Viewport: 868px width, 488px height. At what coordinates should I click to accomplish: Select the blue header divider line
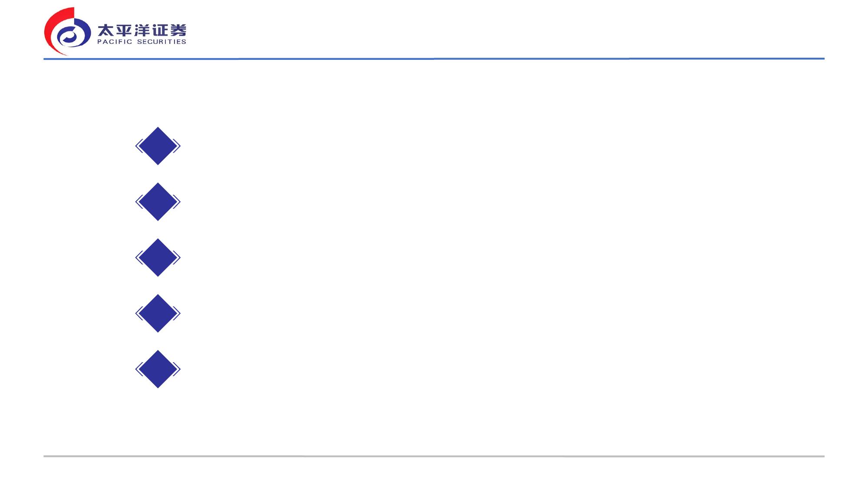pyautogui.click(x=434, y=59)
